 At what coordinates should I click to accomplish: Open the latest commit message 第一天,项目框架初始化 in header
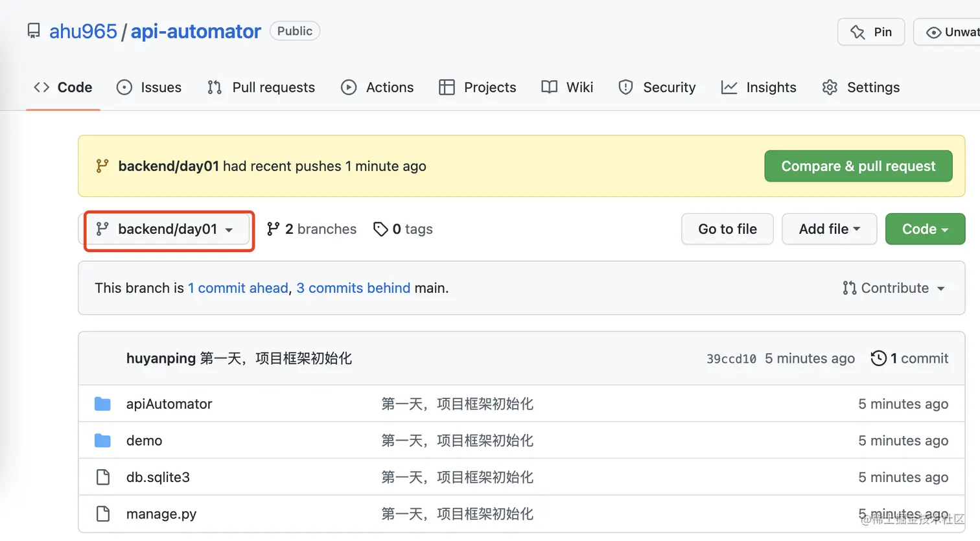tap(276, 358)
